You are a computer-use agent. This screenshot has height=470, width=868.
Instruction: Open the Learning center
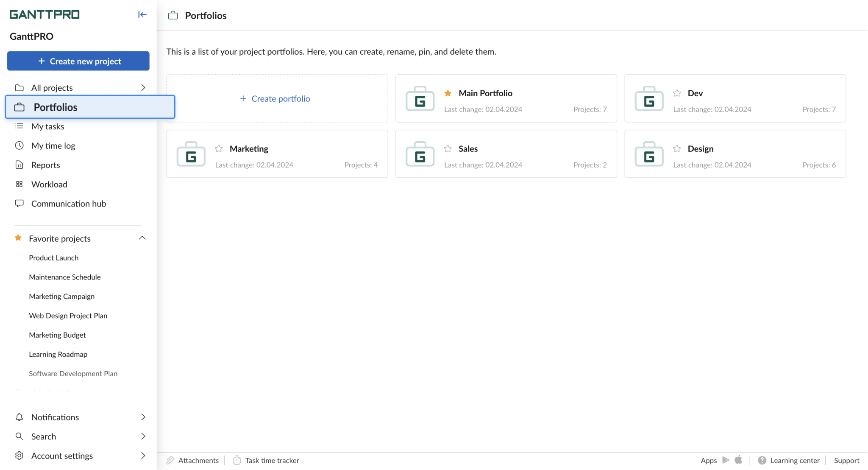(795, 460)
